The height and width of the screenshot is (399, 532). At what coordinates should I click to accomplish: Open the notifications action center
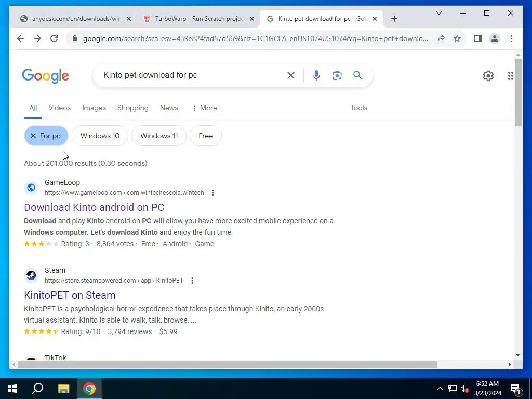[x=516, y=389]
